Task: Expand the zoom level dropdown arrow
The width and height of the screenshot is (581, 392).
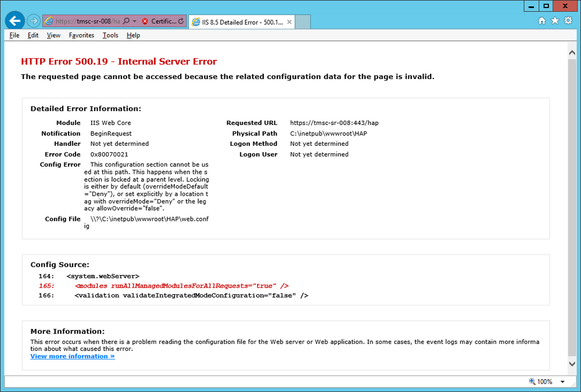Action: (x=562, y=382)
